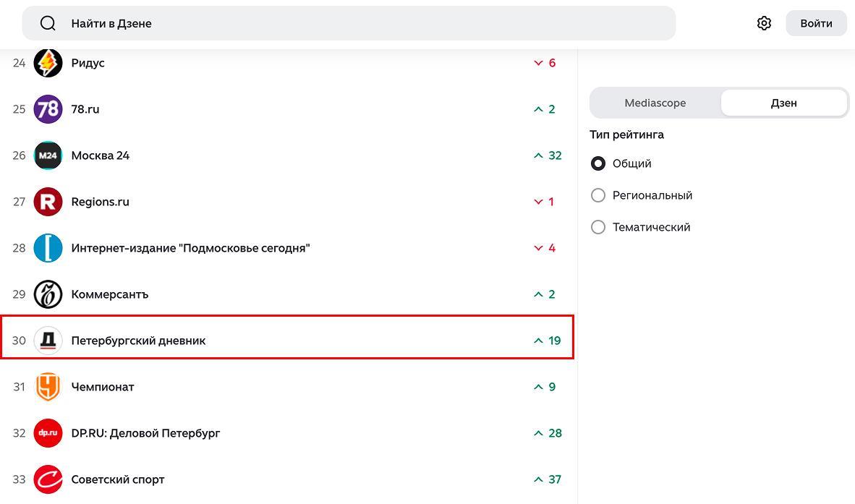Click the DP.RU red logo
The width and height of the screenshot is (855, 504).
(x=48, y=433)
